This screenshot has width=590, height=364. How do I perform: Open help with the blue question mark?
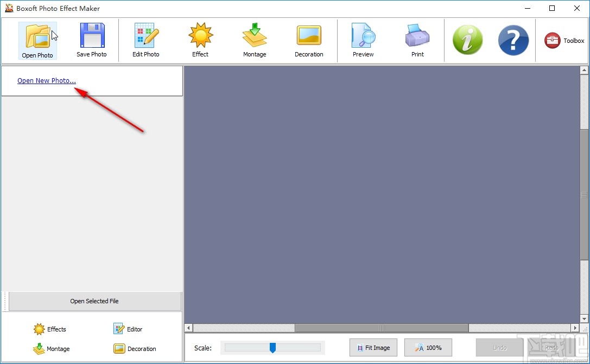(x=513, y=40)
